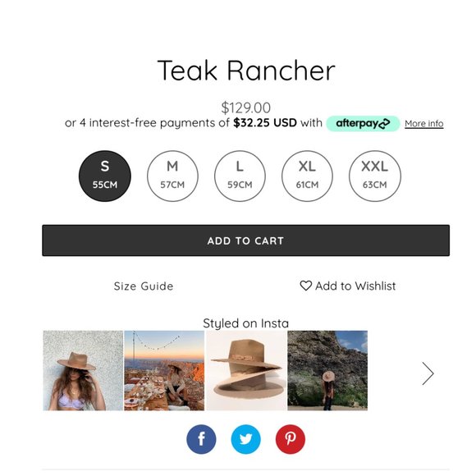Image resolution: width=476 pixels, height=476 pixels.
Task: Click the wishlist heart icon
Action: (305, 286)
